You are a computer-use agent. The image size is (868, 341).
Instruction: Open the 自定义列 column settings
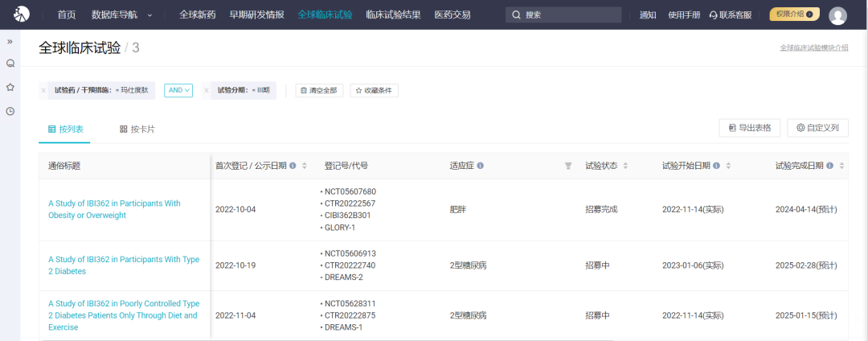817,128
